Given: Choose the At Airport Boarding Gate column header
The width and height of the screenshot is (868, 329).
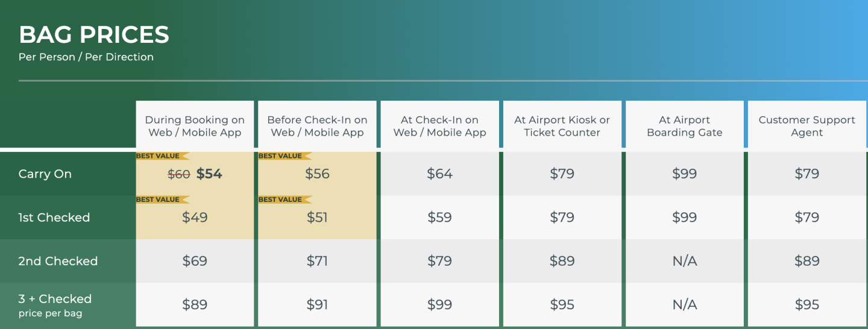Looking at the screenshot, I should click(x=684, y=126).
